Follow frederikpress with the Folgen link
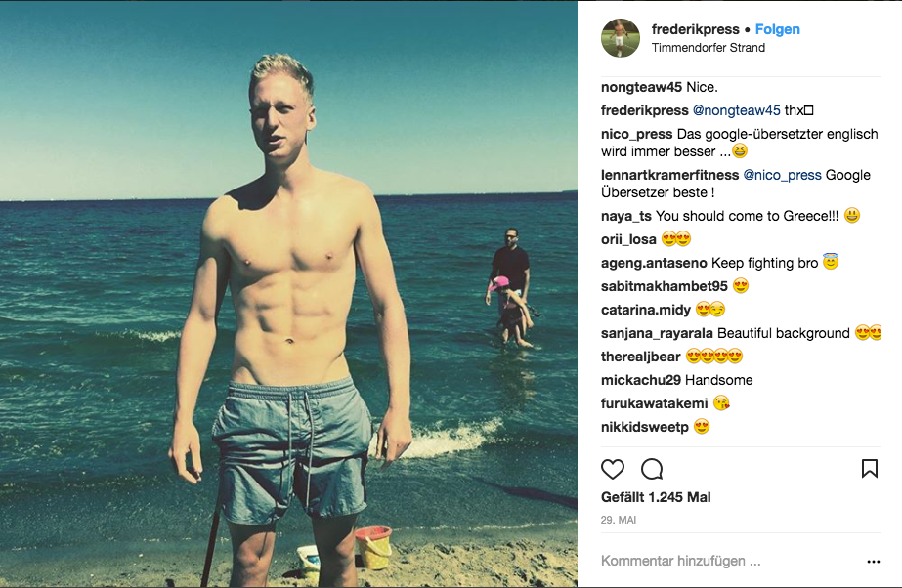The height and width of the screenshot is (588, 902). (777, 29)
